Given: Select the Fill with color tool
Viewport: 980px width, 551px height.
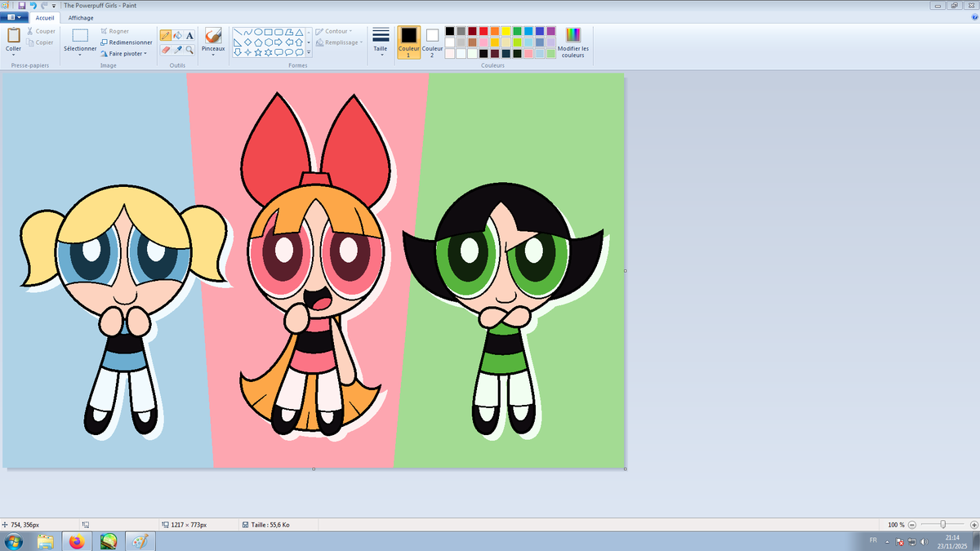Looking at the screenshot, I should [176, 35].
